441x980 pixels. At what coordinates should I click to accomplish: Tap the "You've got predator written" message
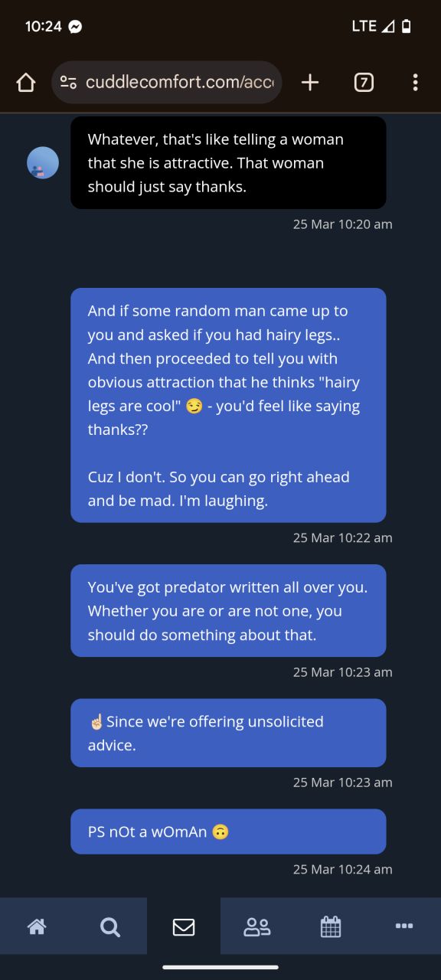coord(228,610)
